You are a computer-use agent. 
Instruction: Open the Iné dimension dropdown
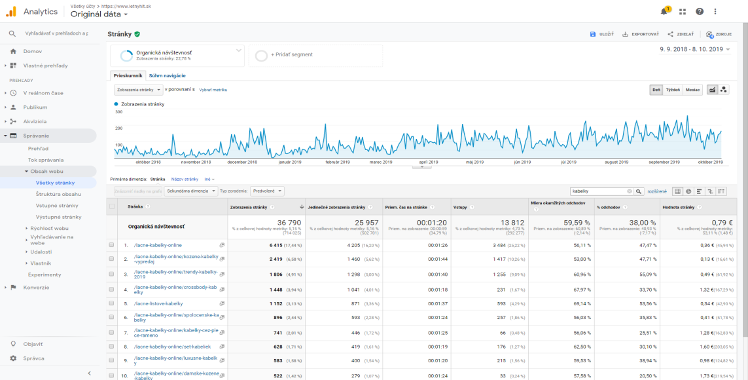point(209,179)
